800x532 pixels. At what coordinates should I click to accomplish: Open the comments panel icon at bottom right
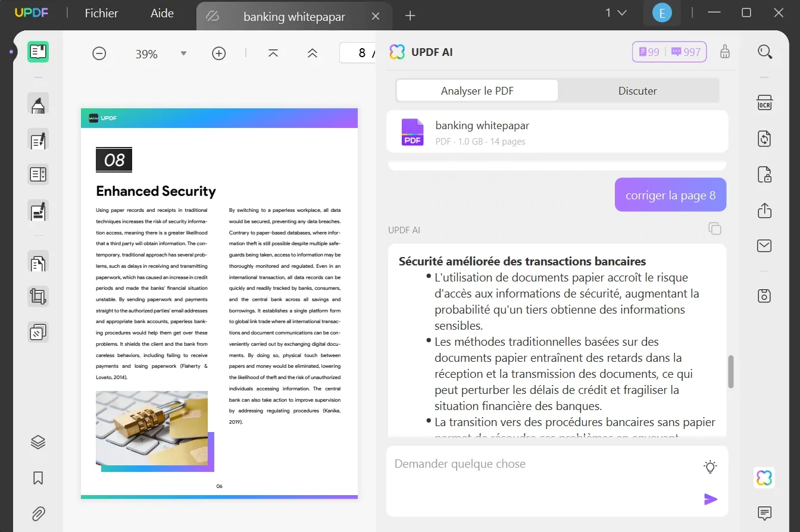click(x=765, y=513)
